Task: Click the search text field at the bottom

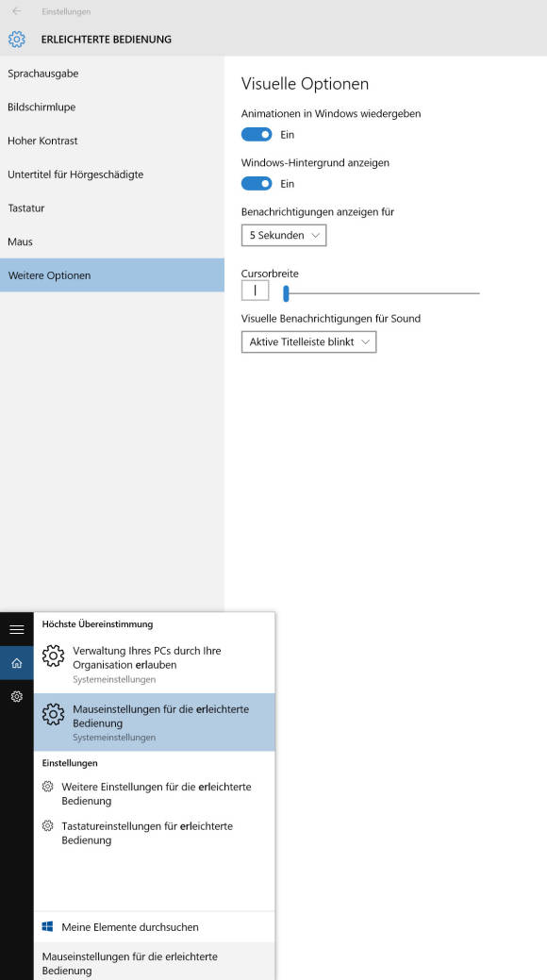Action: click(x=155, y=962)
